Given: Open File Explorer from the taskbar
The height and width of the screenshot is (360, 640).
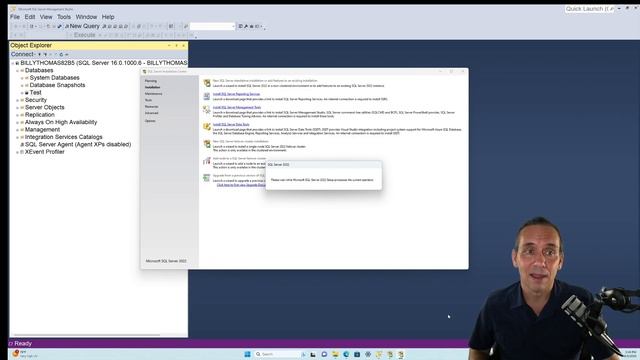Looking at the screenshot, I should pyautogui.click(x=335, y=354).
